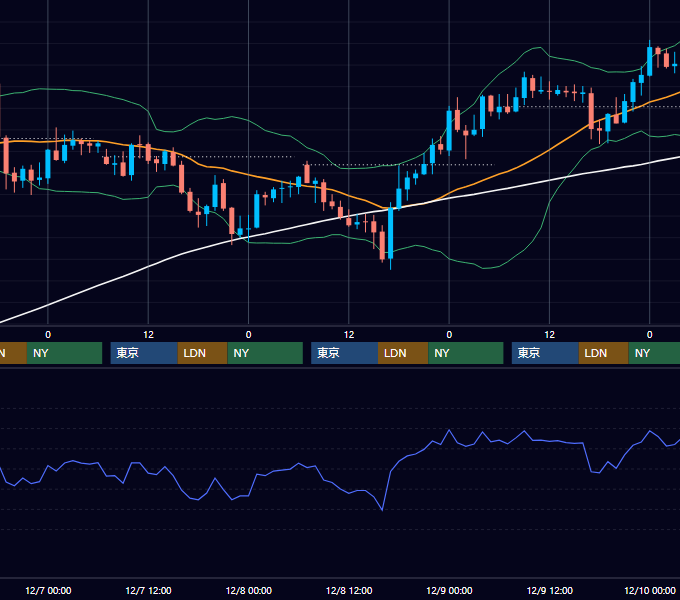Click the 12/8 12:00 time axis label

tap(349, 590)
